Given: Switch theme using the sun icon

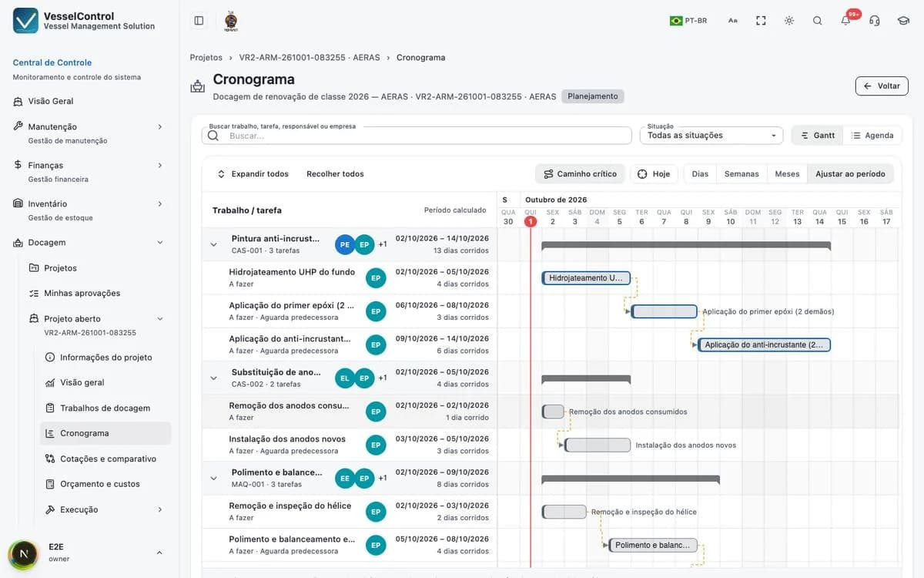Looking at the screenshot, I should tap(789, 21).
